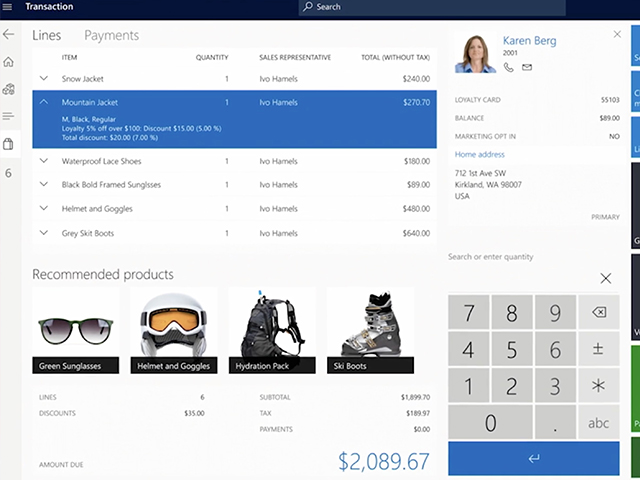640x480 pixels.
Task: Click the Home address link
Action: click(x=480, y=155)
